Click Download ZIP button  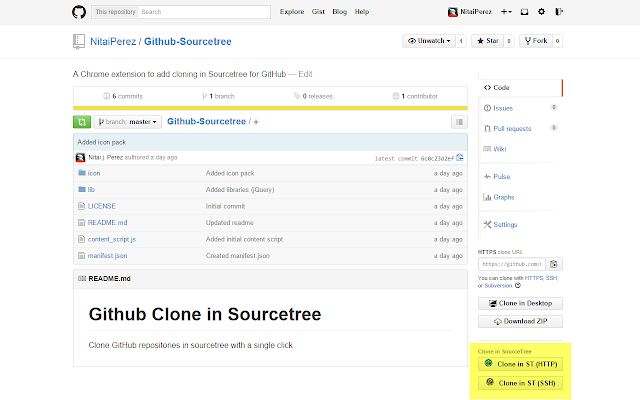point(520,321)
